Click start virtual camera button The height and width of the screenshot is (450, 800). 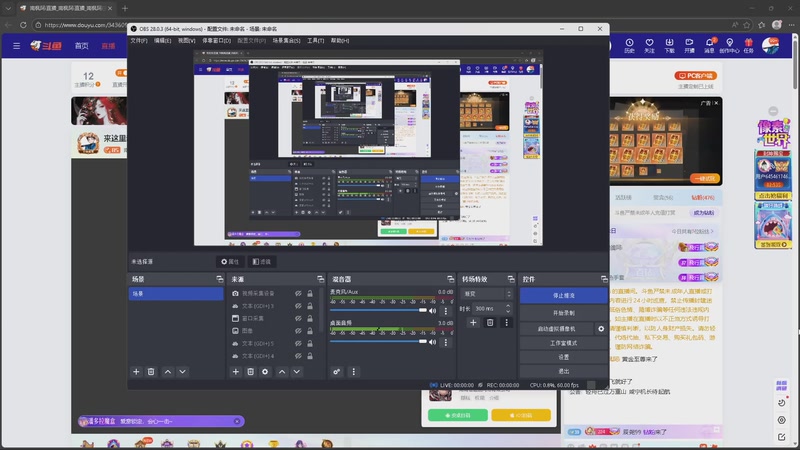coord(556,329)
